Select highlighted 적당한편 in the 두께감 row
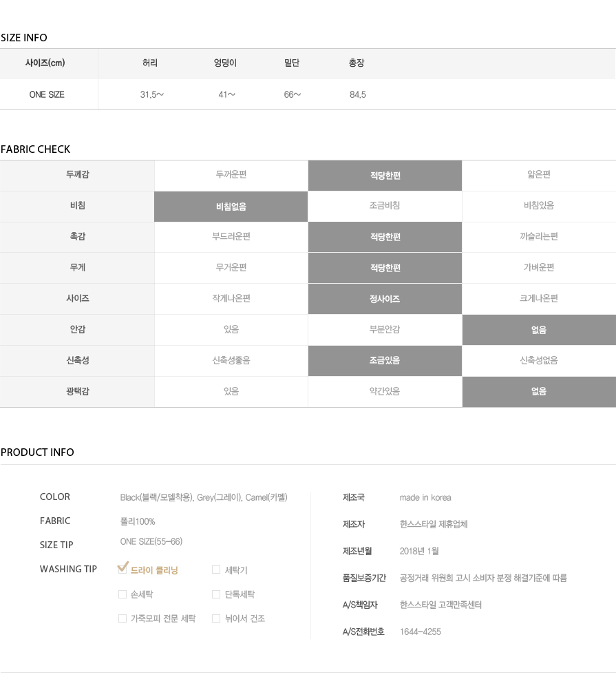 point(385,176)
